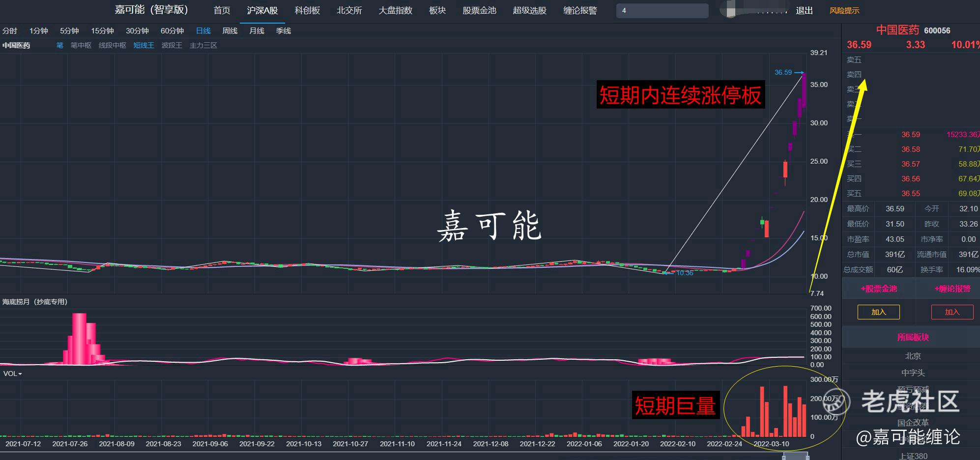
Task: Open the 北京 sector link
Action: (x=913, y=356)
